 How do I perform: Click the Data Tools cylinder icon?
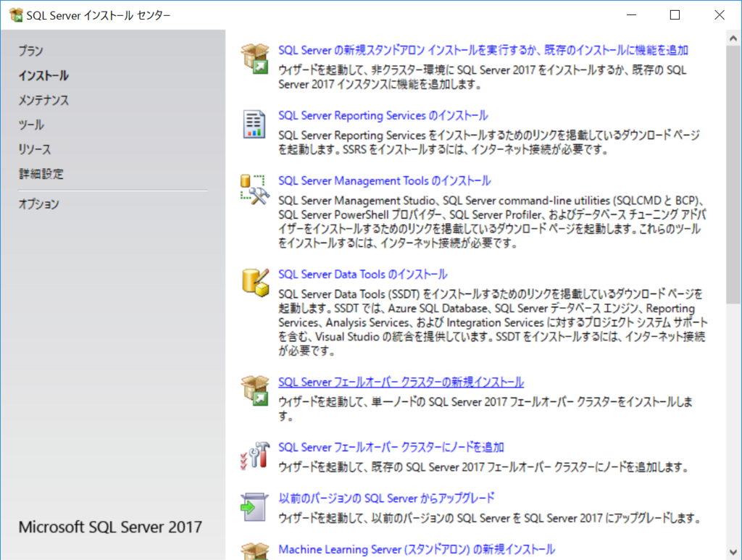tap(255, 283)
